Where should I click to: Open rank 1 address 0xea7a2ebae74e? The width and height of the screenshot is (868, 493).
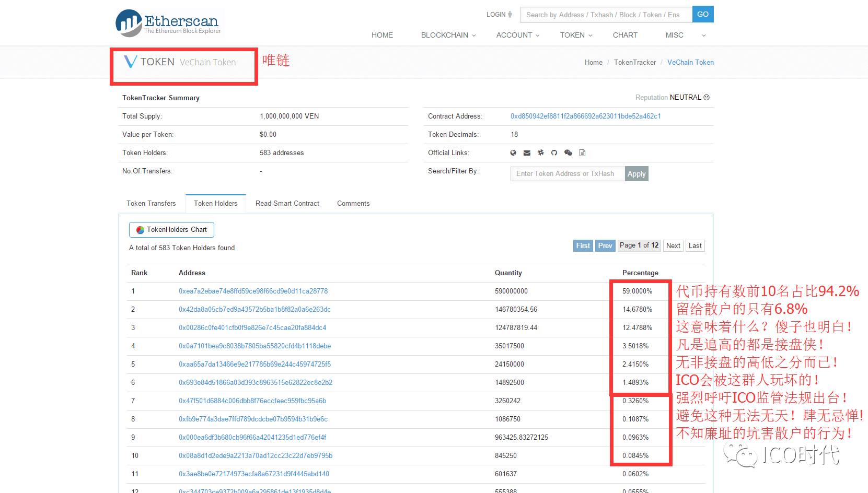click(x=253, y=291)
